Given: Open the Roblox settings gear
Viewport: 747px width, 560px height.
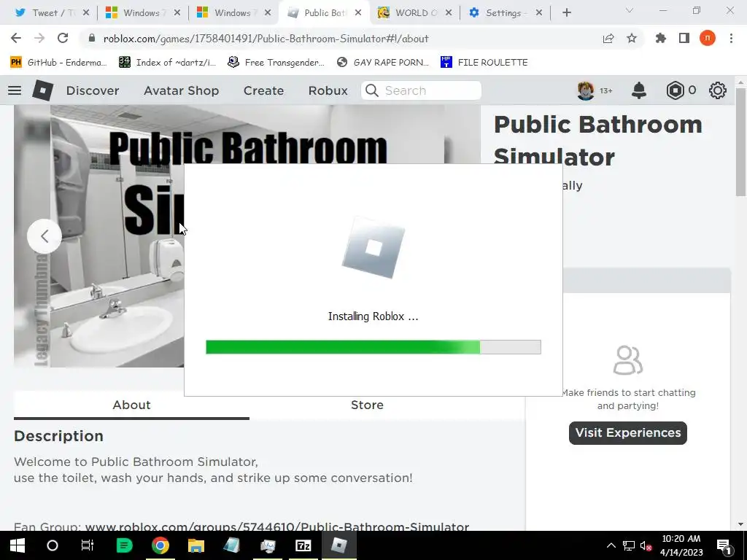Looking at the screenshot, I should (x=718, y=90).
